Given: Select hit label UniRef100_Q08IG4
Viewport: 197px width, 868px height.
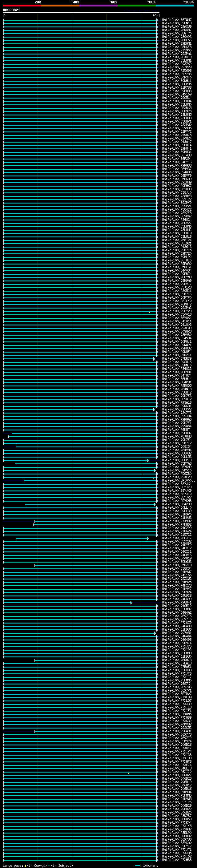Looking at the screenshot, I should click(177, 446).
